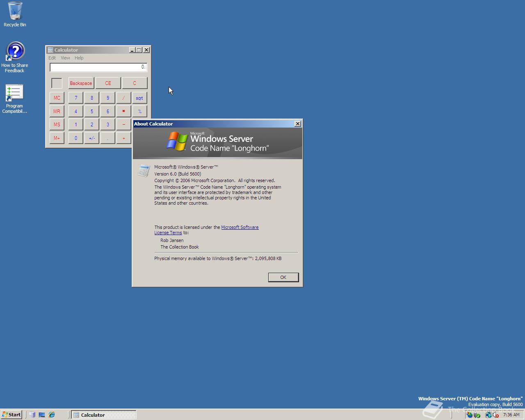Click the MC memory clear button
This screenshot has width=525, height=420.
tap(57, 98)
